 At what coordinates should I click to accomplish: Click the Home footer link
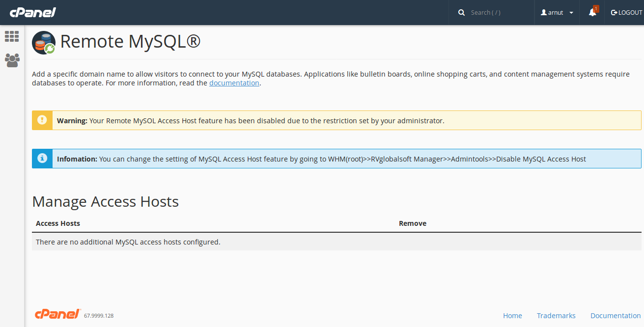pyautogui.click(x=512, y=316)
